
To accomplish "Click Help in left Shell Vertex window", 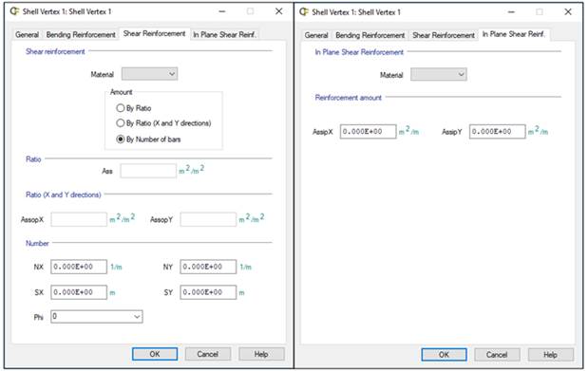I will coord(261,354).
